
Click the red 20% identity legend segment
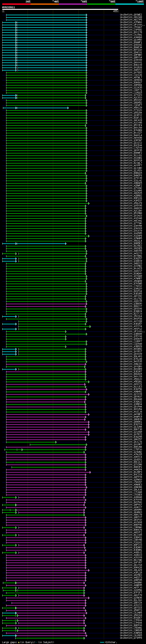coord(16,4)
